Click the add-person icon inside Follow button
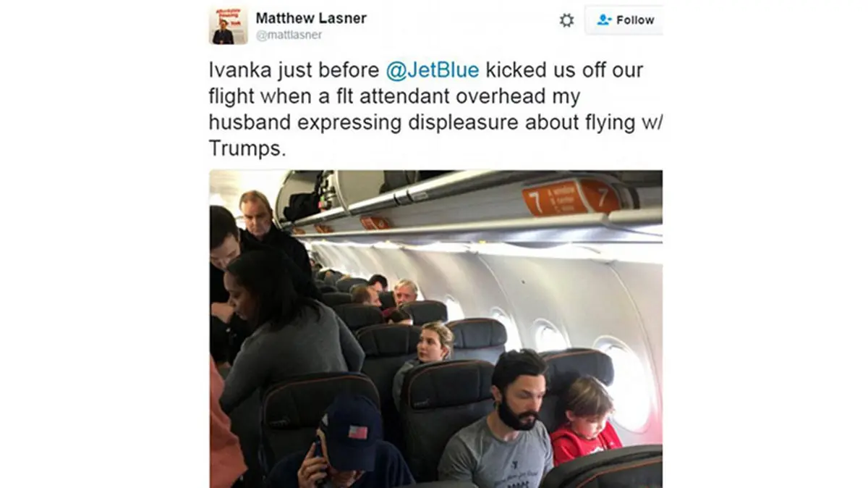This screenshot has height=488, width=868. [x=604, y=20]
